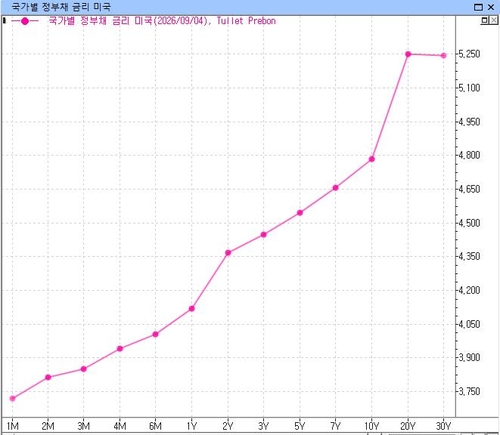Click the window title 국가별 정부채 금리 미국
This screenshot has height=435, width=500.
click(x=61, y=7)
